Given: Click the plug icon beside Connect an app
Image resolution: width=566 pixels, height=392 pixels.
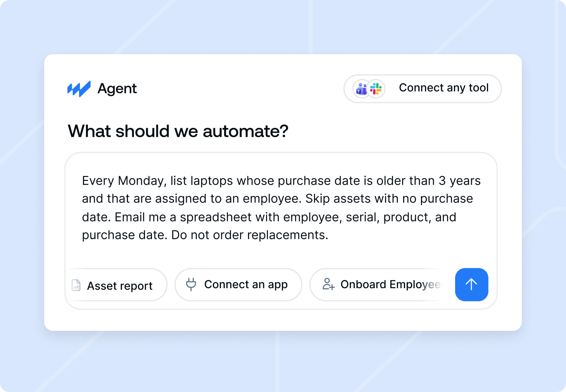Looking at the screenshot, I should point(191,284).
